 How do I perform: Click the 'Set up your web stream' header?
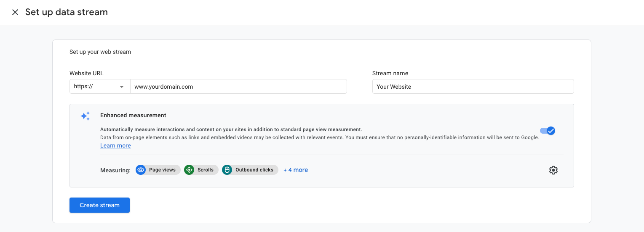click(100, 52)
